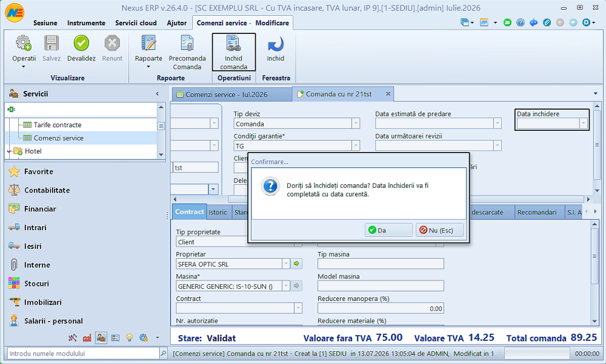This screenshot has height=364, width=606.
Task: Select Comenzi service in tree
Action: (58, 138)
